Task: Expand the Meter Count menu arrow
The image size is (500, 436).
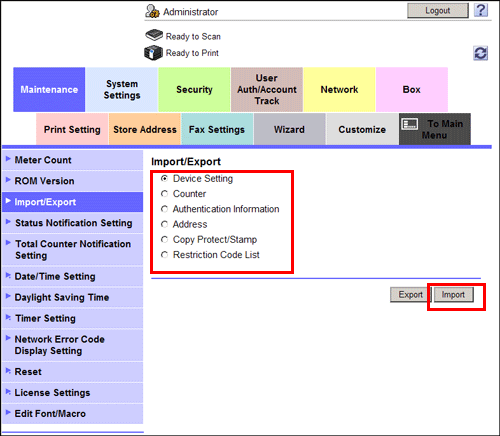Action: click(8, 159)
